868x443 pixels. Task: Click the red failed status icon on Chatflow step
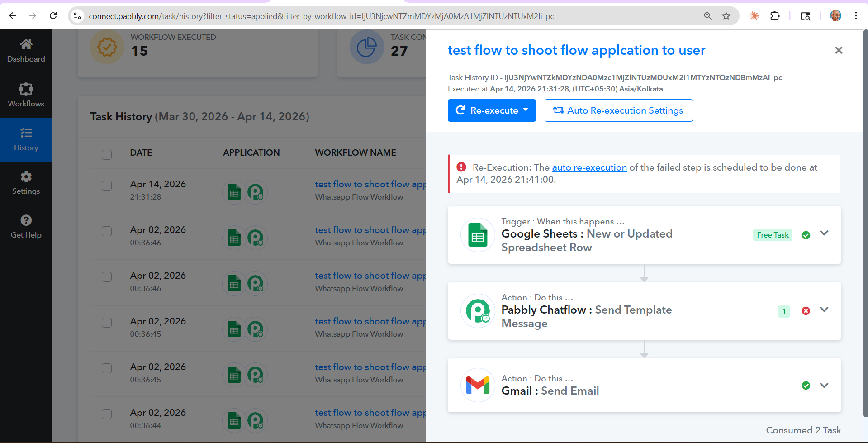coord(806,311)
